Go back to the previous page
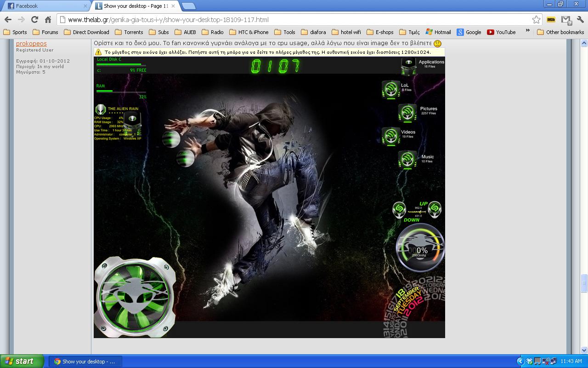 8,19
